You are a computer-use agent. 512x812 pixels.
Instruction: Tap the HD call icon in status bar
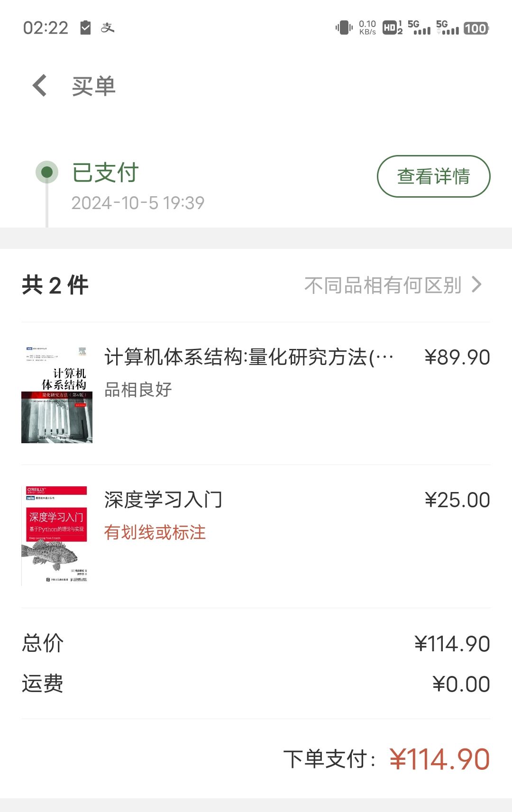point(393,28)
